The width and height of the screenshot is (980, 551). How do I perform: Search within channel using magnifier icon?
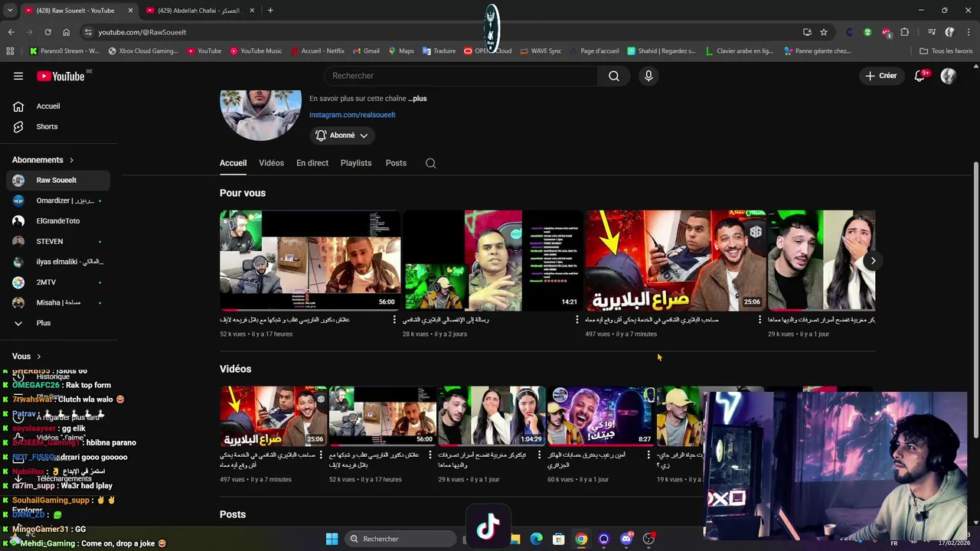coord(430,163)
